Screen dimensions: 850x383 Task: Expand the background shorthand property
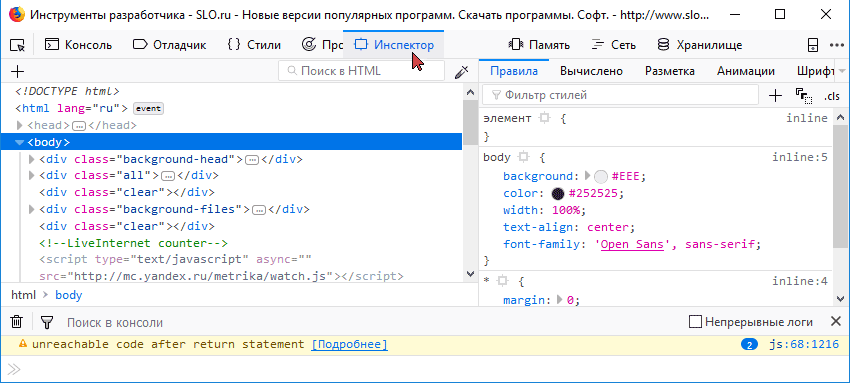coord(587,176)
